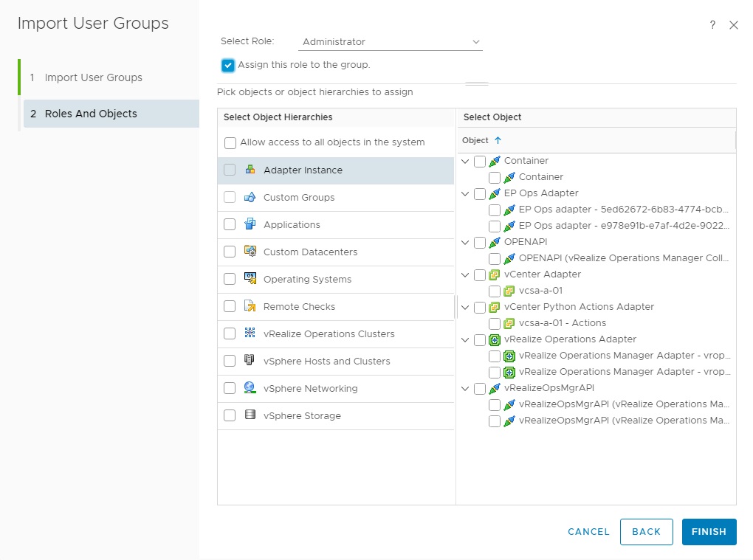Click the vcsa-a-01 instance icon
753x560 pixels.
pyautogui.click(x=509, y=291)
